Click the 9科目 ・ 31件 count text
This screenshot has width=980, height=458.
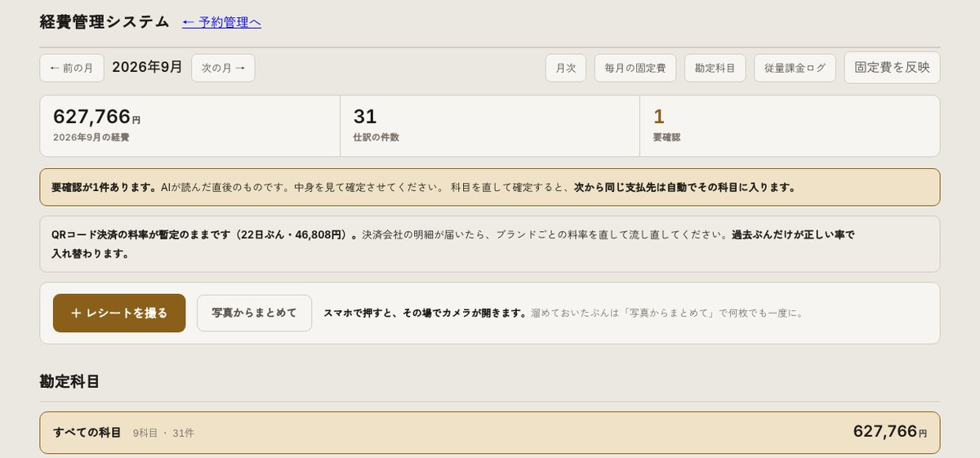point(163,433)
